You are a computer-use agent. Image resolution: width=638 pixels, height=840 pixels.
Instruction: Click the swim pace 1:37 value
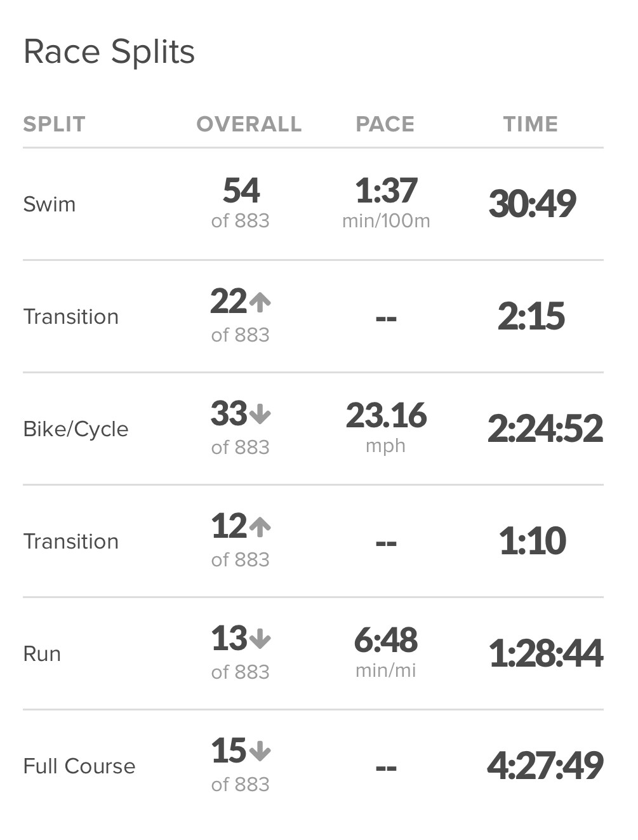pyautogui.click(x=386, y=191)
